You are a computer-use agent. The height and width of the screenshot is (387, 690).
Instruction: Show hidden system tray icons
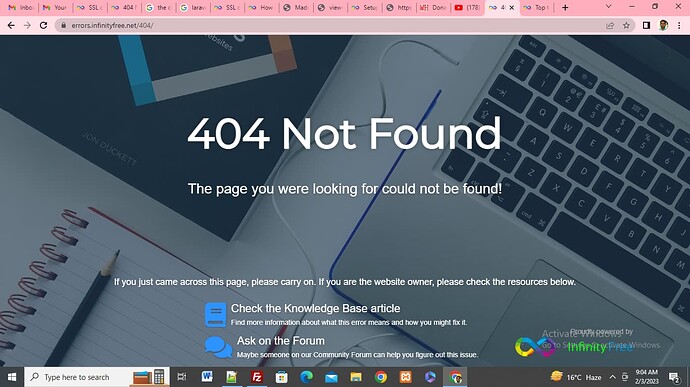612,377
